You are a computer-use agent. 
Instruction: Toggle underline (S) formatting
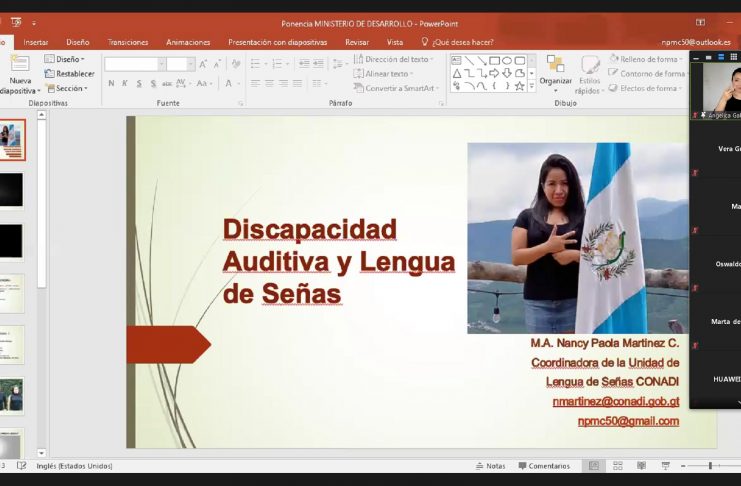(x=138, y=84)
